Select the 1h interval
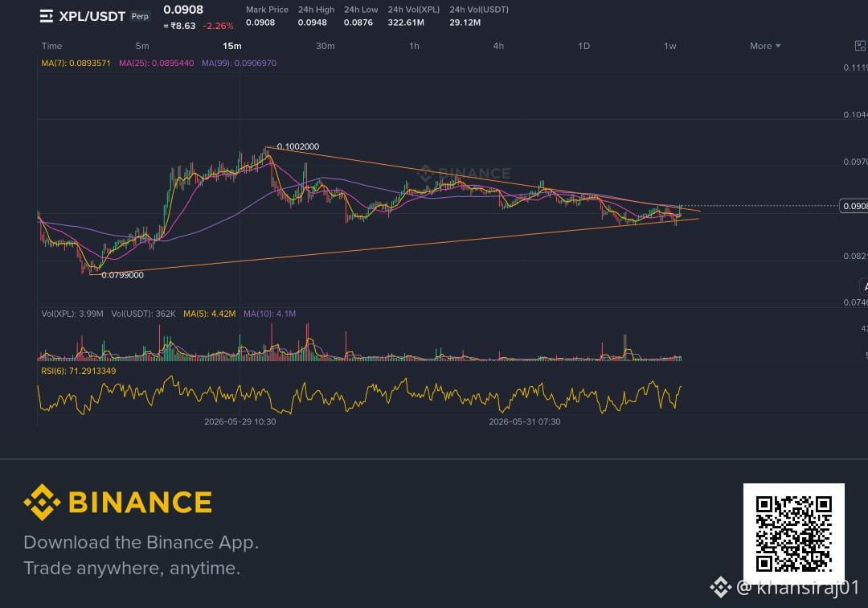The height and width of the screenshot is (608, 868). (x=414, y=46)
